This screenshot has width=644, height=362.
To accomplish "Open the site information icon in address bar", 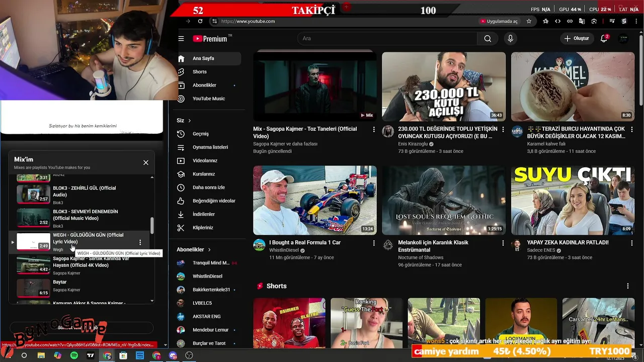I will [214, 21].
